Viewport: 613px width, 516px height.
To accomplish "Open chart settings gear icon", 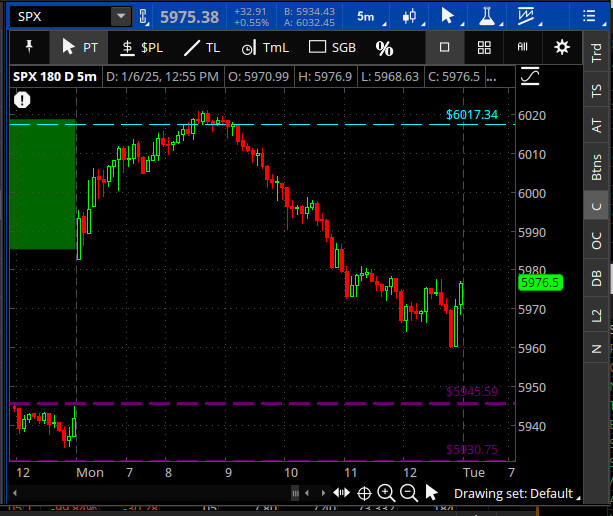I will coord(562,47).
